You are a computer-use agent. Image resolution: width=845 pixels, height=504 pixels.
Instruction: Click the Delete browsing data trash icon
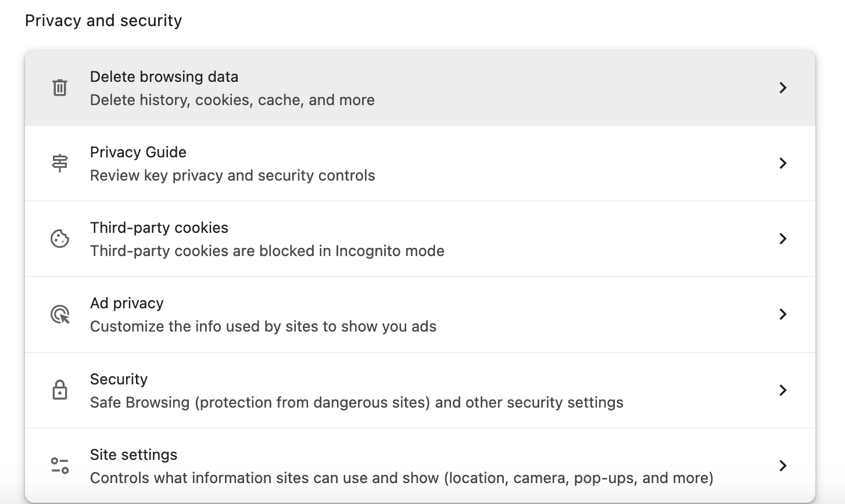click(x=59, y=88)
